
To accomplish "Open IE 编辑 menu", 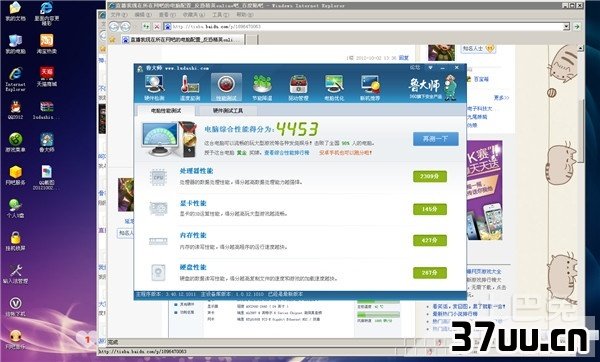I will [x=143, y=15].
